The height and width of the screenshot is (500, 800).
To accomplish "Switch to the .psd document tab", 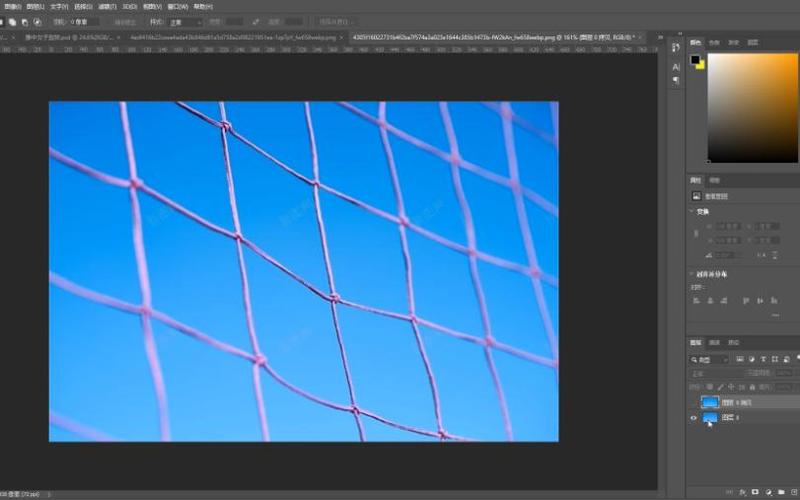I will [x=69, y=38].
